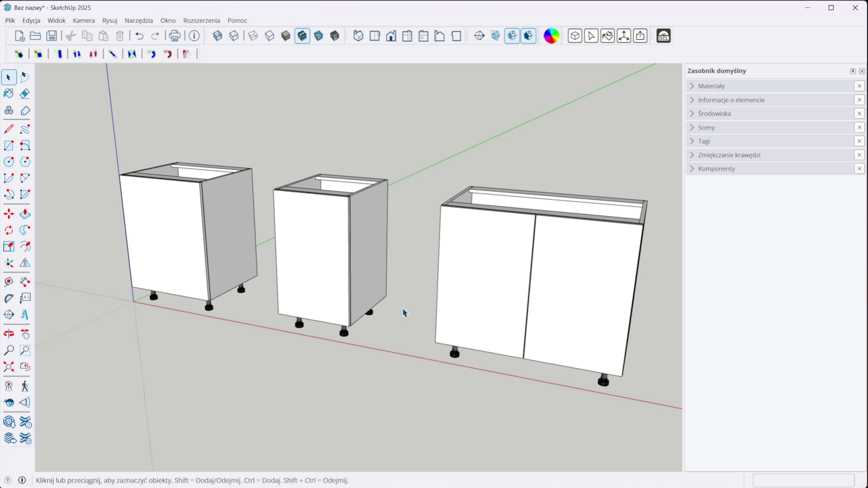Click the Print icon in toolbar
The width and height of the screenshot is (868, 488).
point(175,36)
